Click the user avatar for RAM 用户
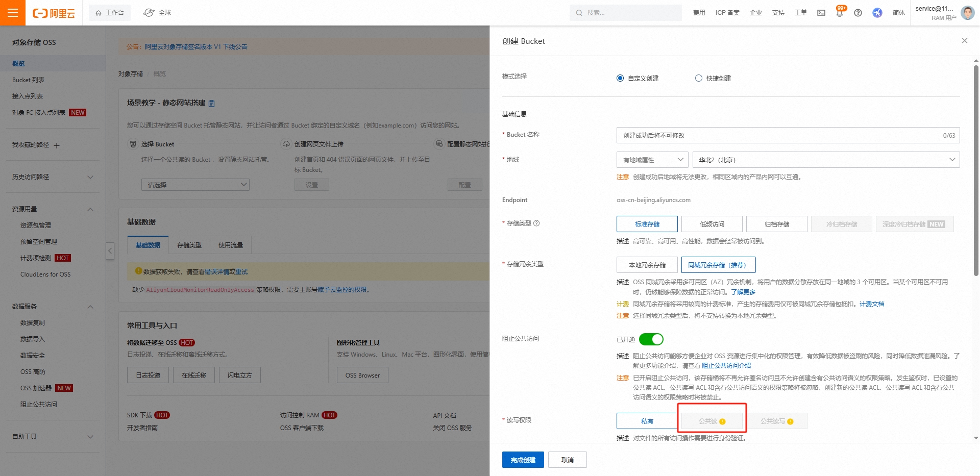 (x=967, y=12)
